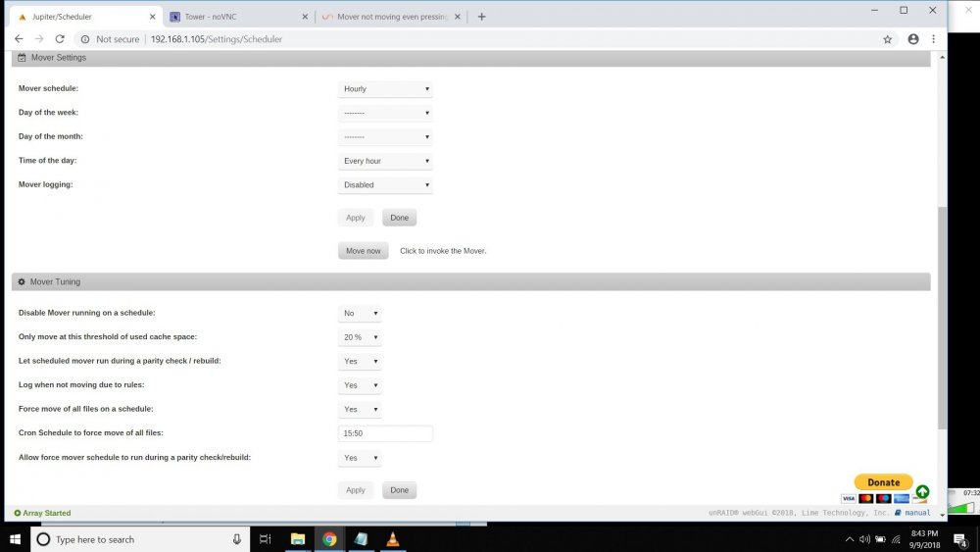
Task: Open Disable Mover running on schedule dropdown
Action: [360, 313]
